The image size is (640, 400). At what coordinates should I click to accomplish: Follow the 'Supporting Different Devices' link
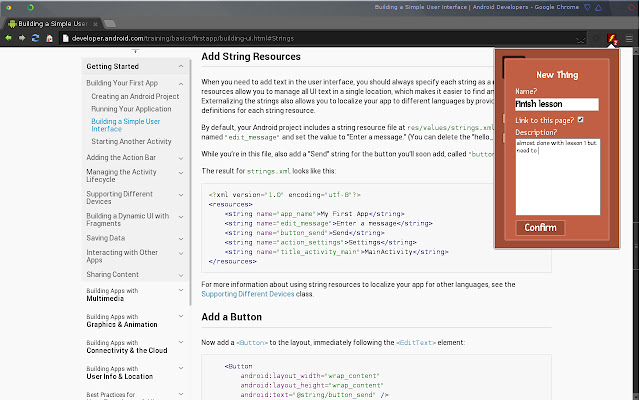tap(246, 294)
